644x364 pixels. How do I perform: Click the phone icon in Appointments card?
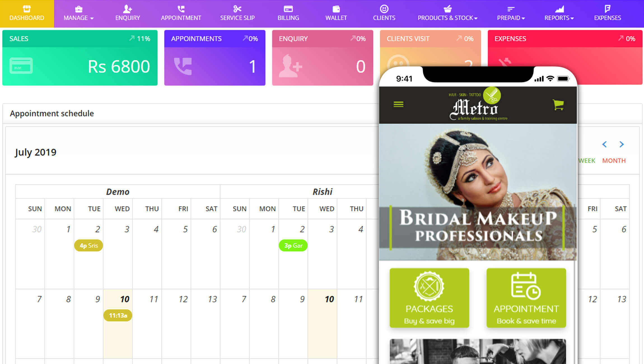coord(183,66)
